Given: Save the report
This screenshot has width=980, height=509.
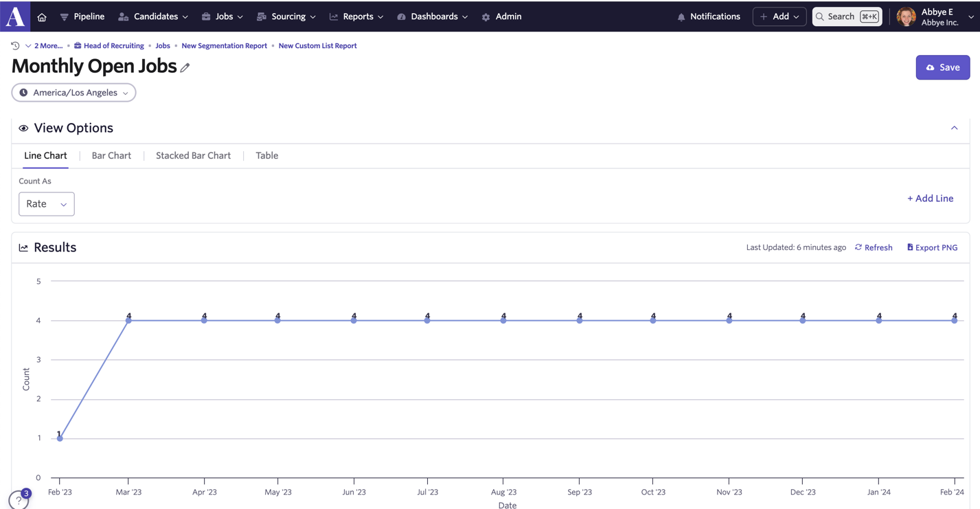Looking at the screenshot, I should click(942, 67).
